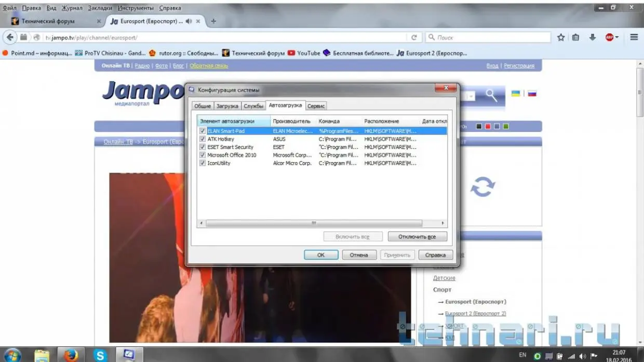This screenshot has width=644, height=362.
Task: Switch to Общие tab
Action: [x=203, y=106]
